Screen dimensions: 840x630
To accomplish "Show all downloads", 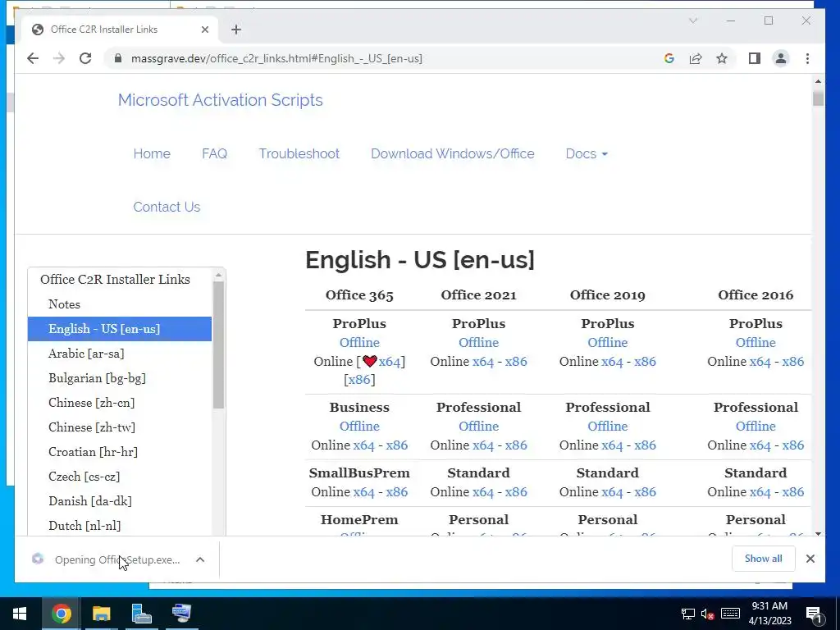I will coord(764,559).
